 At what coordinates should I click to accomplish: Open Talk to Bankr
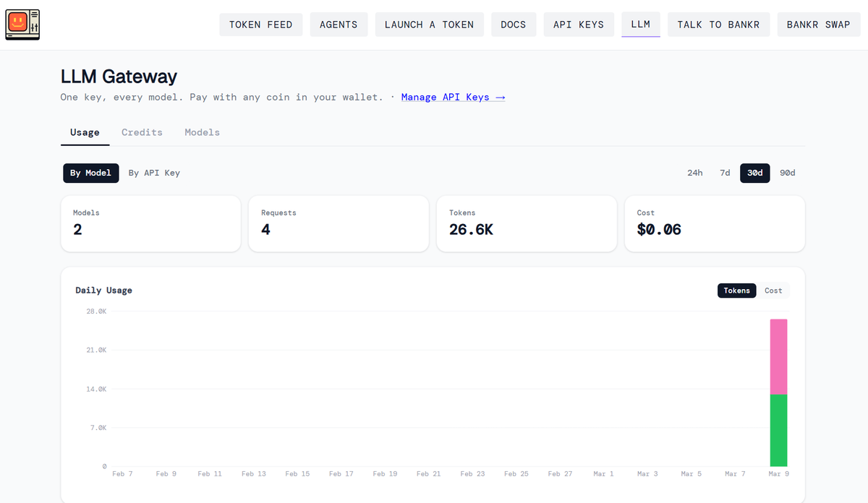(x=718, y=25)
